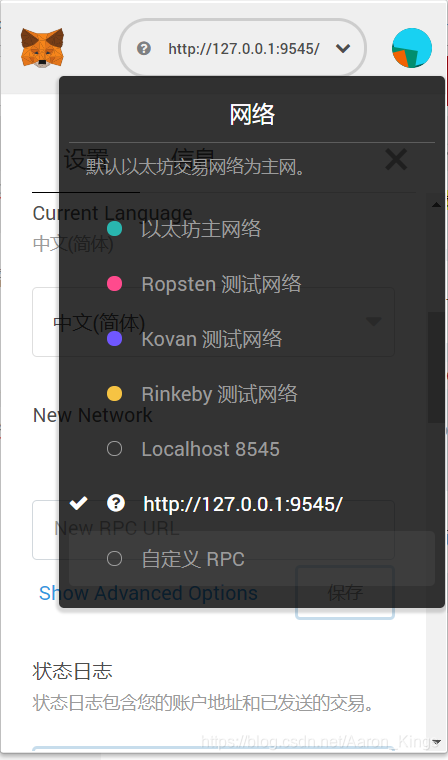Viewport: 448px width, 760px height.
Task: Select Ropsten 测试网络
Action: [252, 284]
